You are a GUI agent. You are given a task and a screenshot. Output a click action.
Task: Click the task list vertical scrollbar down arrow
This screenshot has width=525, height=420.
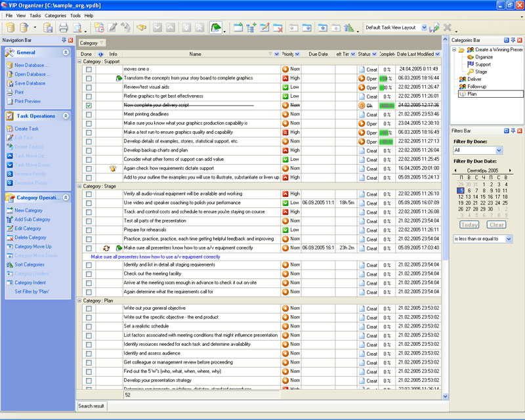(445, 396)
